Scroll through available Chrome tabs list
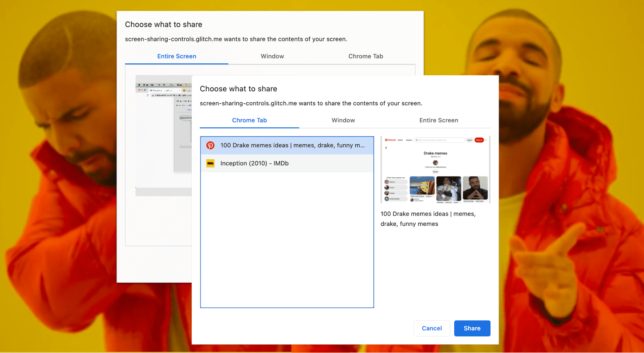The width and height of the screenshot is (644, 353). click(x=287, y=222)
